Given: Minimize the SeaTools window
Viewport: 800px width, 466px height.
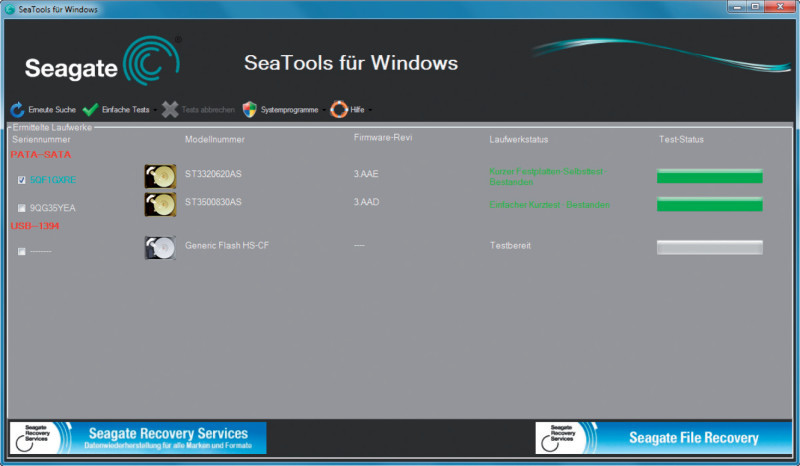Looking at the screenshot, I should point(737,7).
